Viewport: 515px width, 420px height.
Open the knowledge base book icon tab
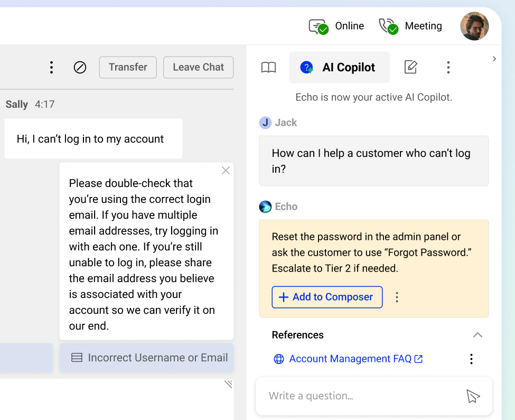(268, 67)
